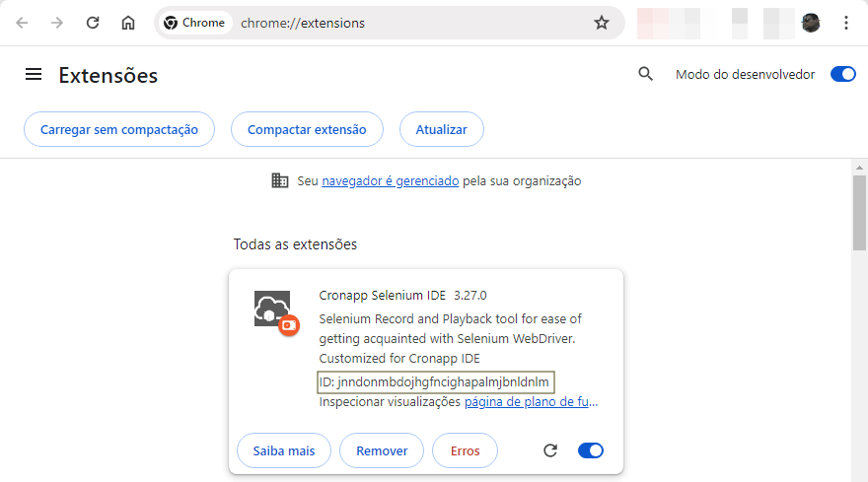This screenshot has width=868, height=482.
Task: Turn off Modo do desenvolvedor toggle
Action: pyautogui.click(x=843, y=74)
